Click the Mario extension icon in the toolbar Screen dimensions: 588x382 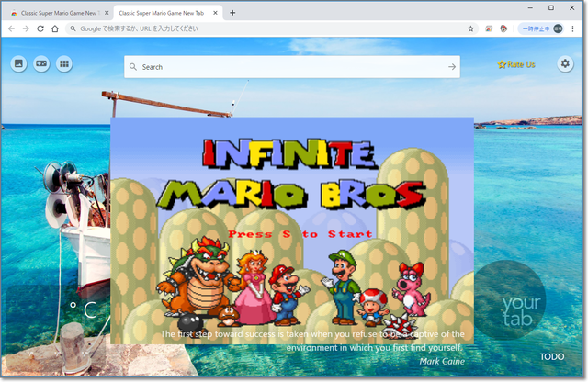504,28
